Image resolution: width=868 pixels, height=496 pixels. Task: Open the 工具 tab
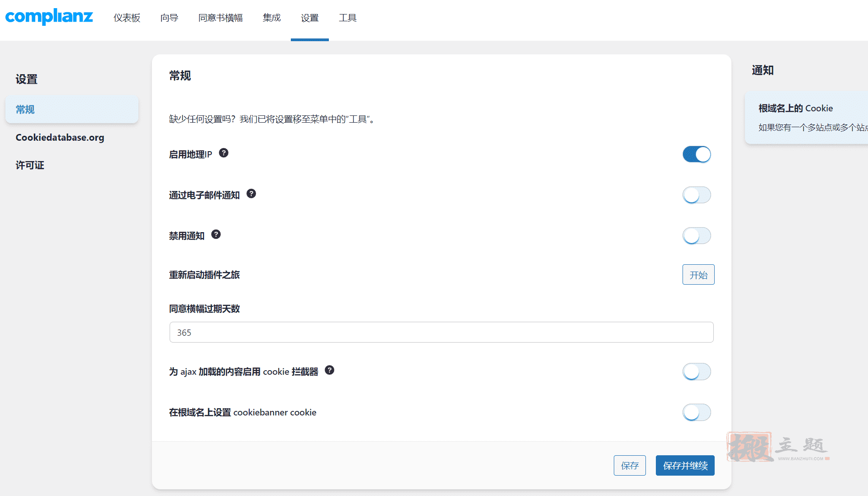click(x=348, y=18)
